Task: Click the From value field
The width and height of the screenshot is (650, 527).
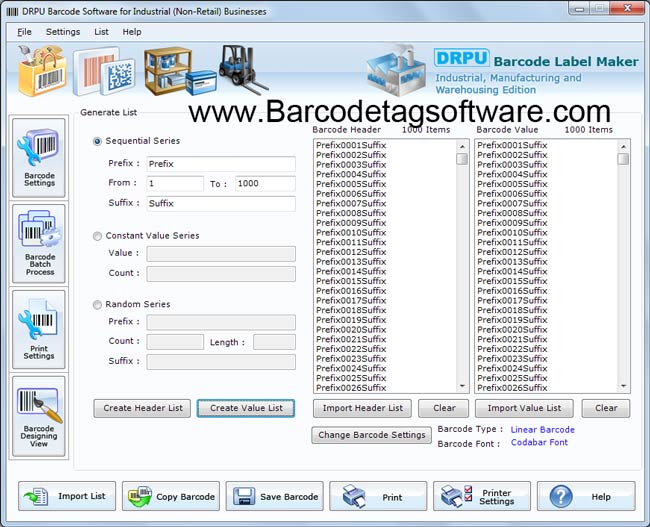Action: click(x=175, y=183)
